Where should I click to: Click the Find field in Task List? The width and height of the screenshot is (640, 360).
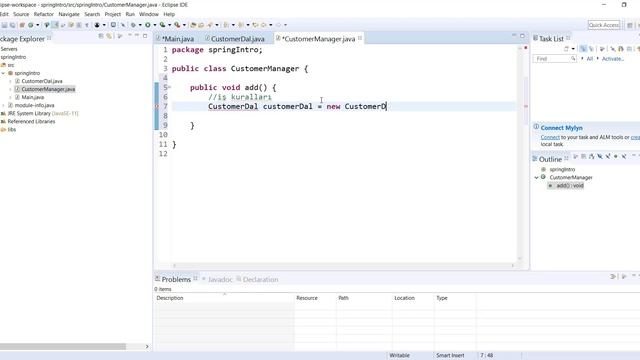[x=554, y=59]
